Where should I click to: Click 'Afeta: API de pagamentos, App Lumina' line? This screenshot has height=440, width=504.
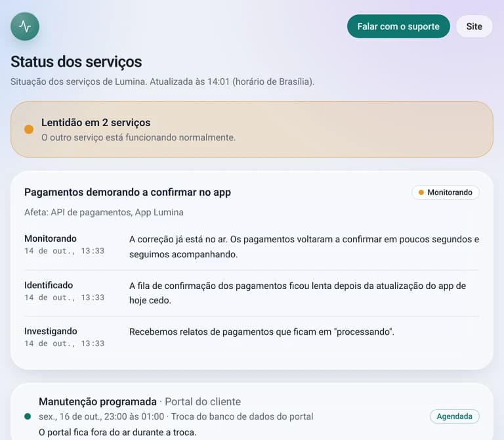pyautogui.click(x=104, y=212)
